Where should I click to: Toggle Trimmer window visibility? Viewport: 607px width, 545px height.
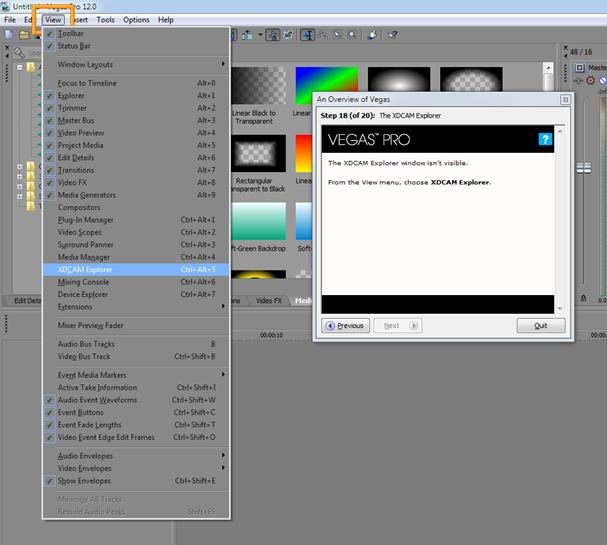click(135, 108)
